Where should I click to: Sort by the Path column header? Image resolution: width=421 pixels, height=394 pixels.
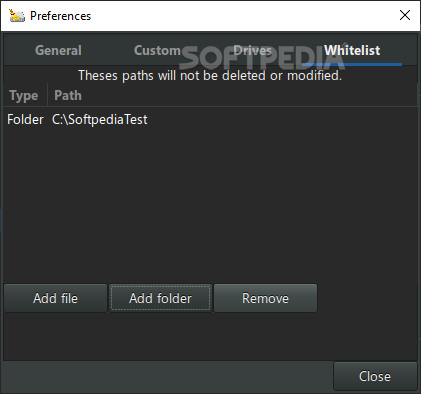(232, 95)
